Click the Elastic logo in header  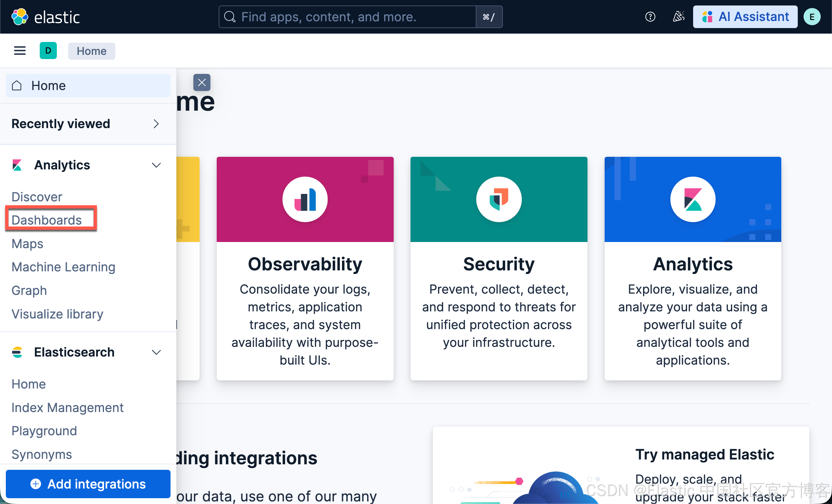[x=45, y=17]
